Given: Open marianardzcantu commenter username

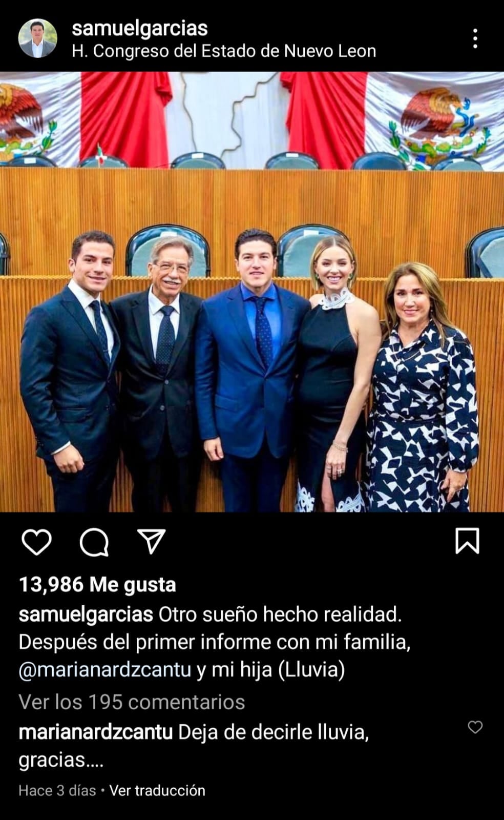Looking at the screenshot, I should [96, 732].
